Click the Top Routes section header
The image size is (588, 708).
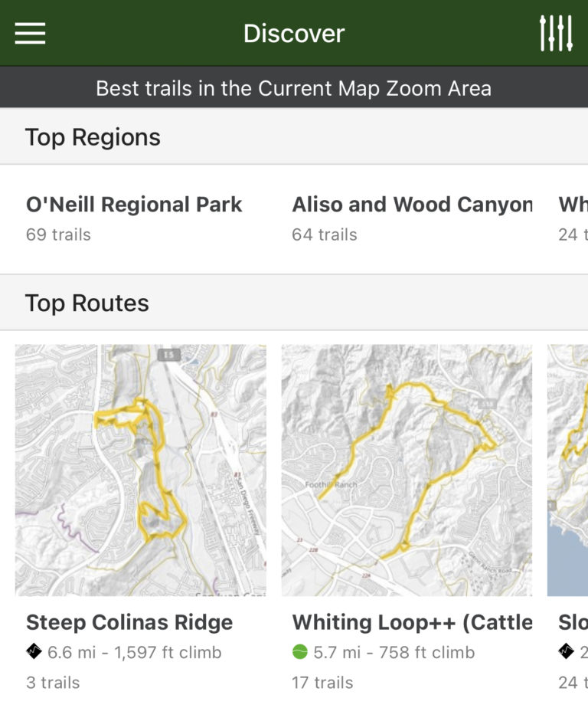pos(87,303)
